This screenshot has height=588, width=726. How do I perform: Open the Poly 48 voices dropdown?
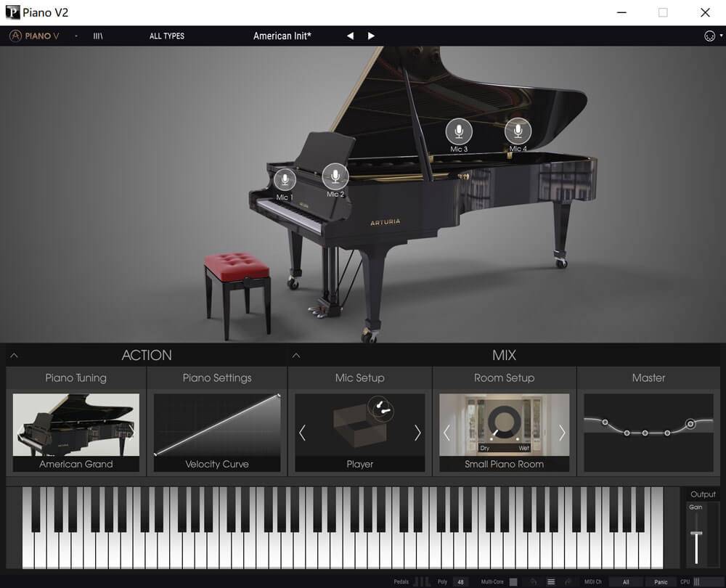(x=460, y=581)
